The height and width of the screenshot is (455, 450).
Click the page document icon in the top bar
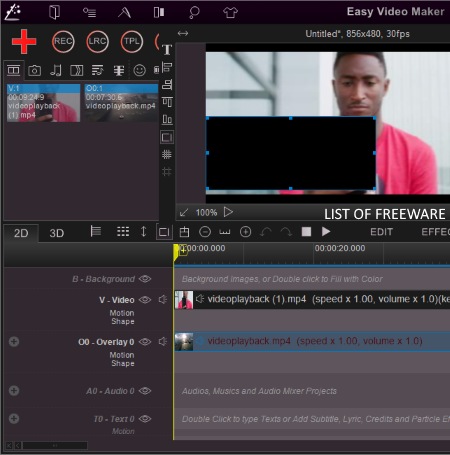click(54, 12)
